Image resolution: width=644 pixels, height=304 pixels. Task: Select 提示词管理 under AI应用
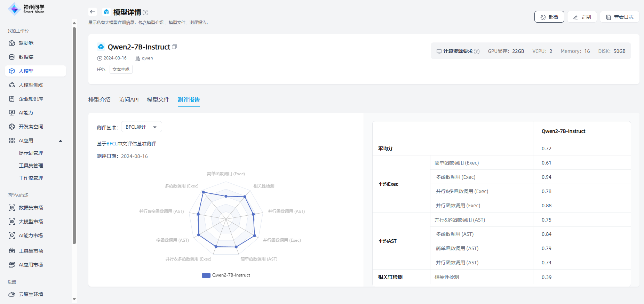[x=31, y=153]
